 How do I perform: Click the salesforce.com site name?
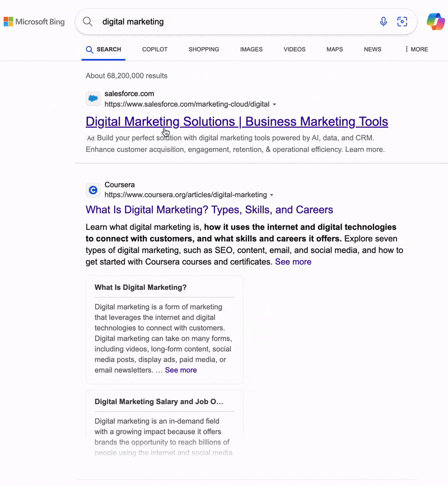click(129, 94)
